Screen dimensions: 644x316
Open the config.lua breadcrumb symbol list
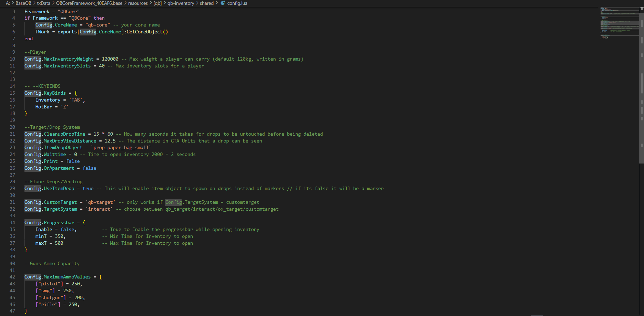pos(237,3)
